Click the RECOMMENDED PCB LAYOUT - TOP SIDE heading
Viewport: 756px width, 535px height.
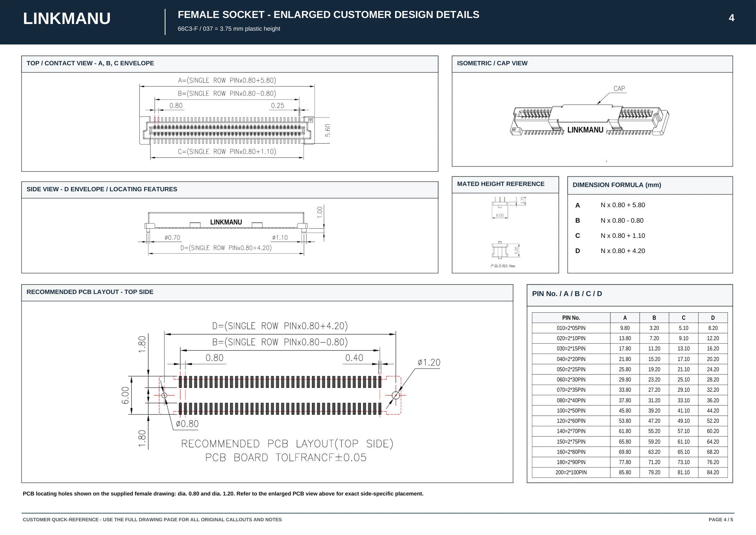click(x=90, y=292)
